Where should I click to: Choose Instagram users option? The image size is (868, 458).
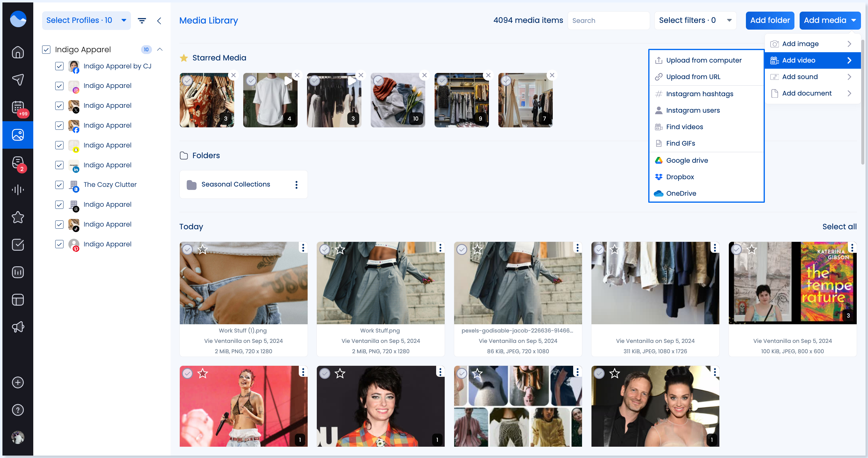coord(706,111)
